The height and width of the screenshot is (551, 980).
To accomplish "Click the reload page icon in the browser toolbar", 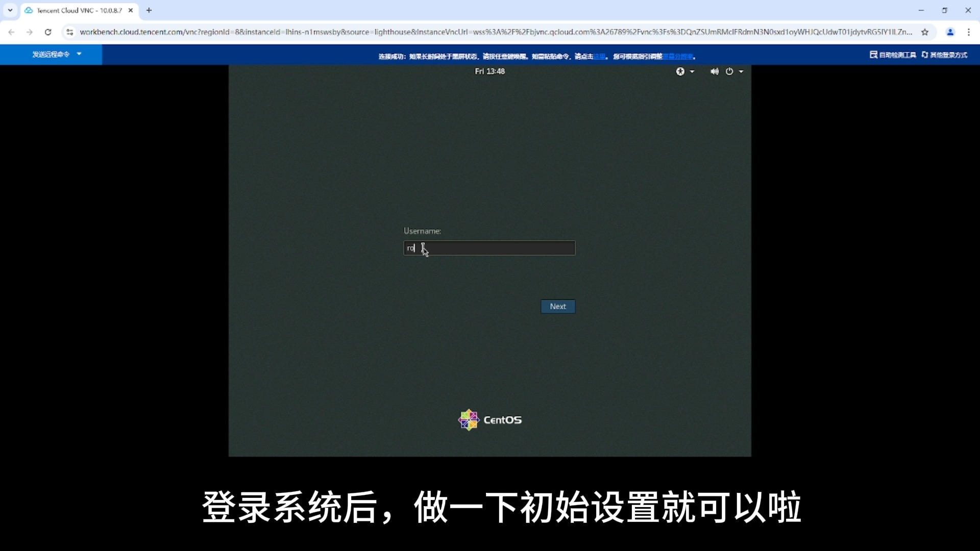I will tap(48, 32).
